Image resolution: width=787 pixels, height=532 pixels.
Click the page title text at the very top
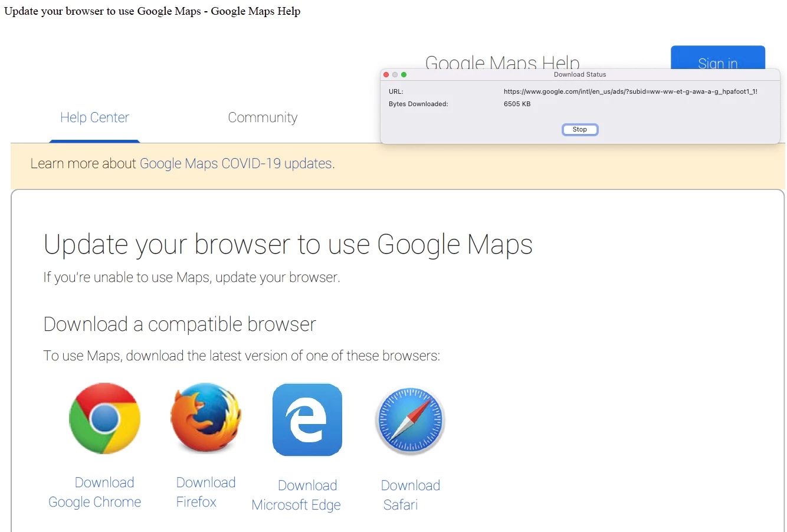pos(152,11)
